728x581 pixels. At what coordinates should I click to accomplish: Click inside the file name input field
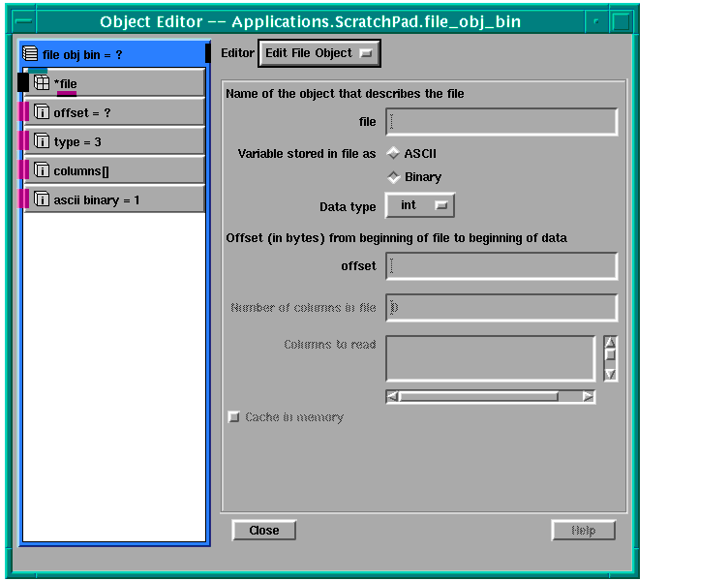(501, 122)
